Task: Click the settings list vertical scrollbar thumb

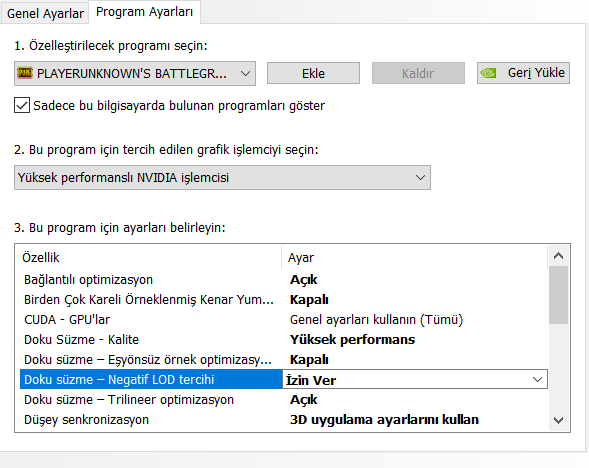Action: 559,295
